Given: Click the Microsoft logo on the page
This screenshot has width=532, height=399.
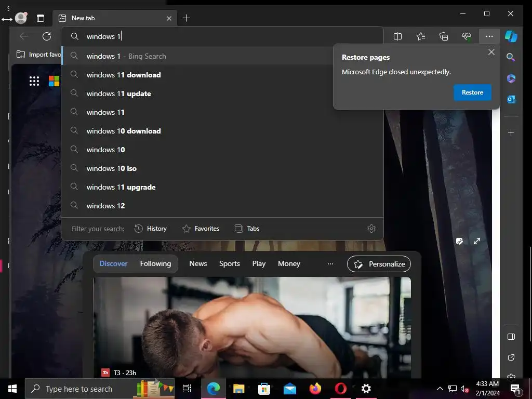Looking at the screenshot, I should 54,81.
